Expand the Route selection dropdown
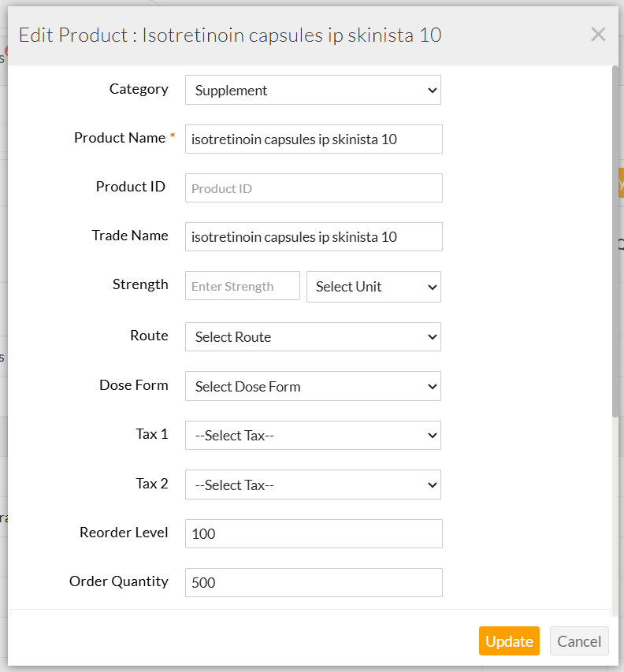Image resolution: width=624 pixels, height=672 pixels. pos(313,336)
